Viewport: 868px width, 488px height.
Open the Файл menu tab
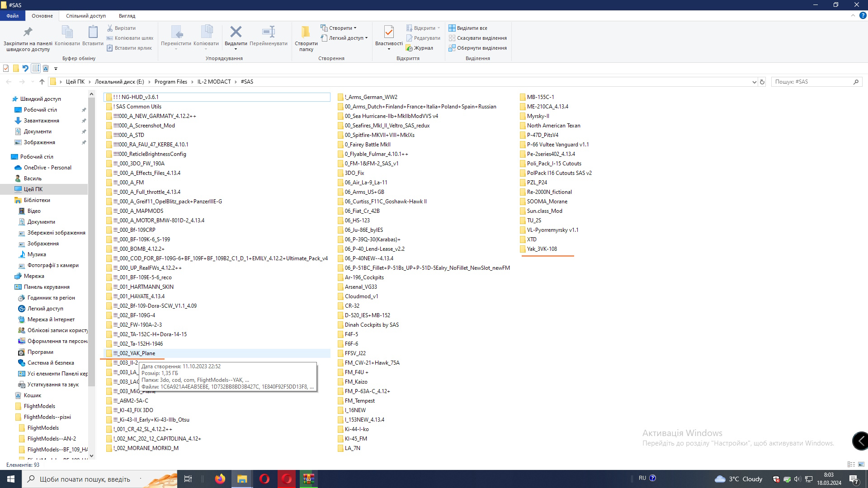coord(13,16)
